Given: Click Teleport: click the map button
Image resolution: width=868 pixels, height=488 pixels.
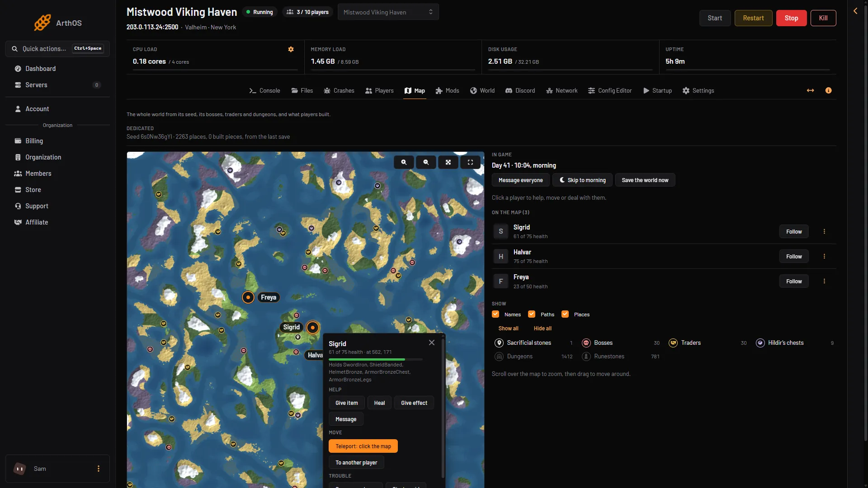Looking at the screenshot, I should tap(363, 446).
